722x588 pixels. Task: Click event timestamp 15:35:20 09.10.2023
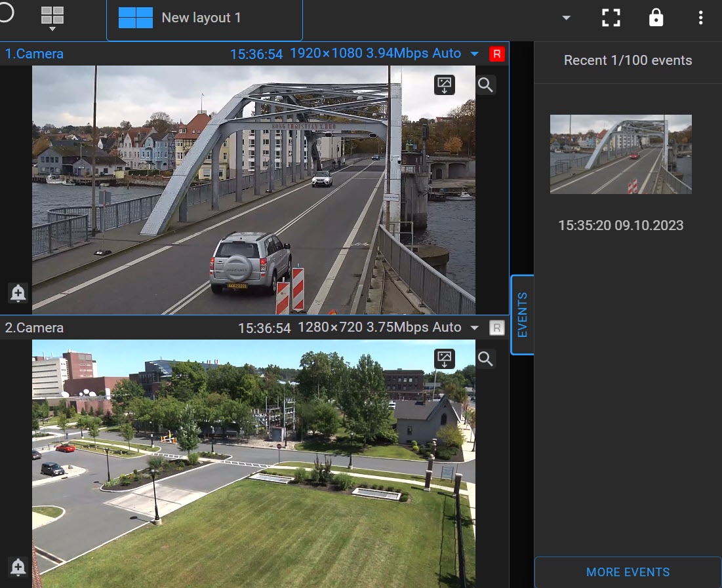click(621, 225)
